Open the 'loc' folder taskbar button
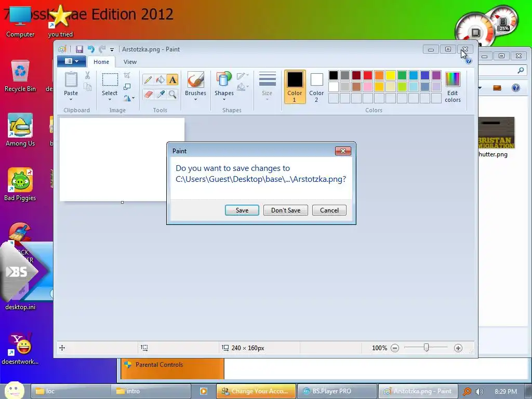This screenshot has width=532, height=399. [71, 391]
